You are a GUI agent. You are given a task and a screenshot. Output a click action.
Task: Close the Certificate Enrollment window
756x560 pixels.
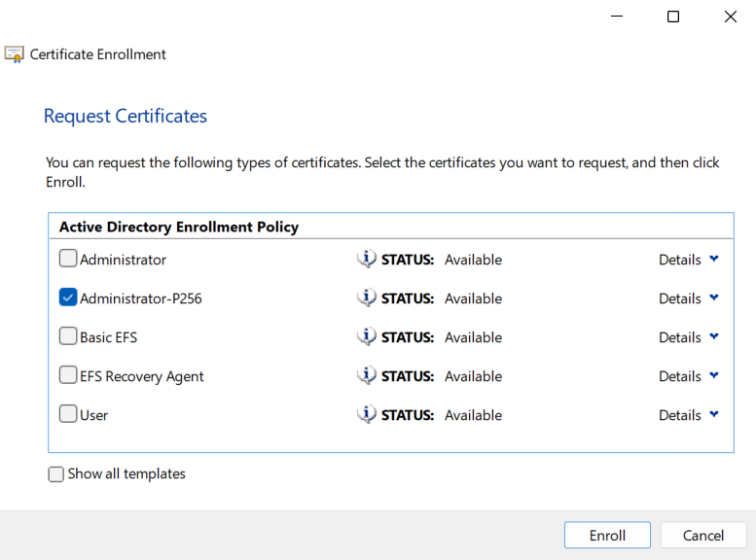click(x=731, y=17)
